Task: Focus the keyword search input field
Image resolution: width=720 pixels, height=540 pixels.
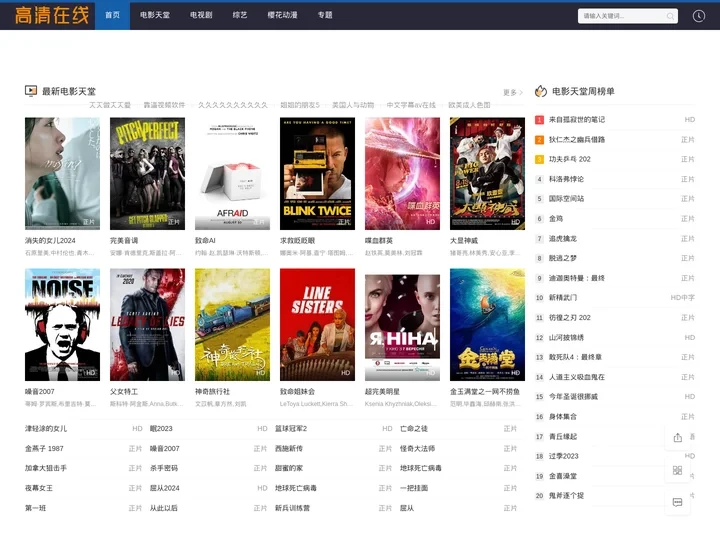Action: pyautogui.click(x=622, y=16)
